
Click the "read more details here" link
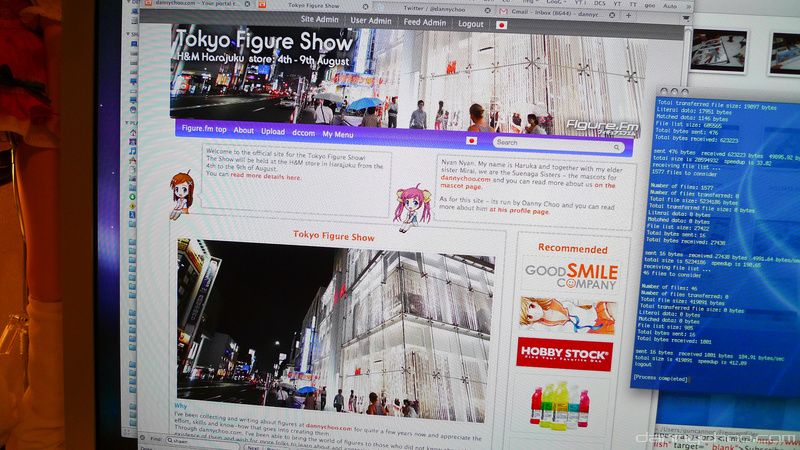[x=265, y=176]
